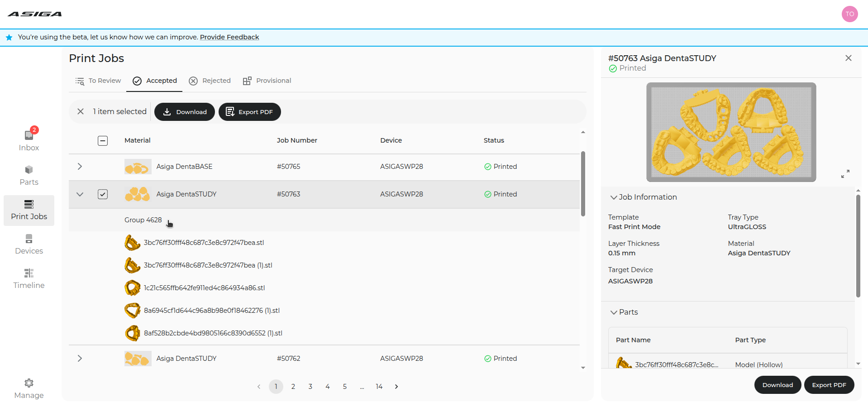Click thumbnail of job #50763 DentaSTUDY
Image resolution: width=868 pixels, height=407 pixels.
click(x=138, y=194)
